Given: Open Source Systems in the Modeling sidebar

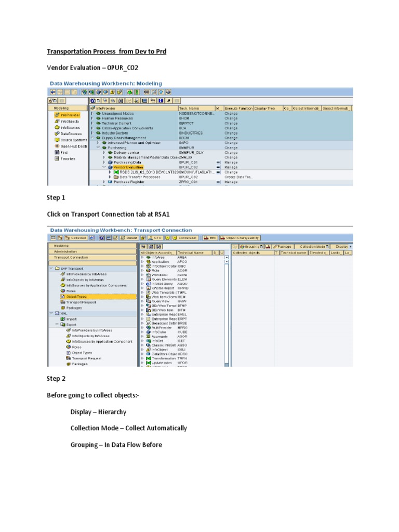Looking at the screenshot, I should coord(71,140).
